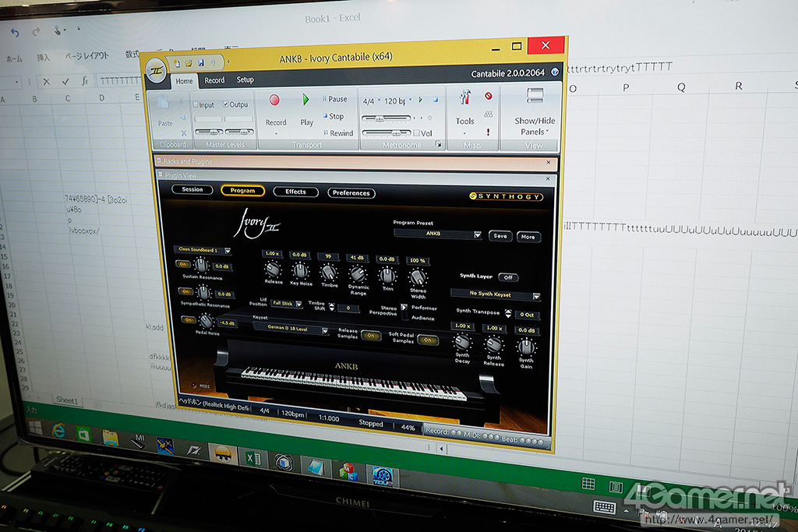Click the metronome blue stop square icon
This screenshot has width=798, height=532.
point(436,100)
